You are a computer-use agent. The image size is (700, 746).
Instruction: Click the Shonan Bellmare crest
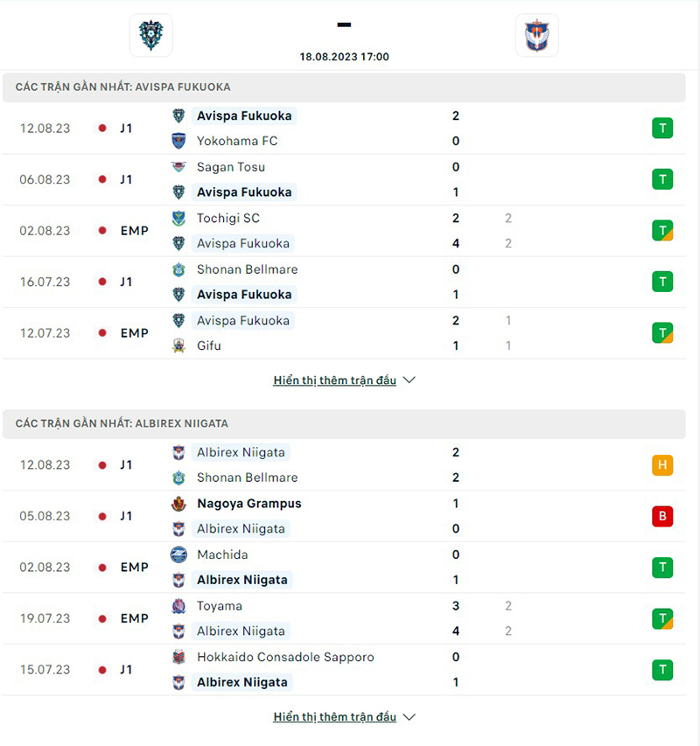pyautogui.click(x=180, y=269)
